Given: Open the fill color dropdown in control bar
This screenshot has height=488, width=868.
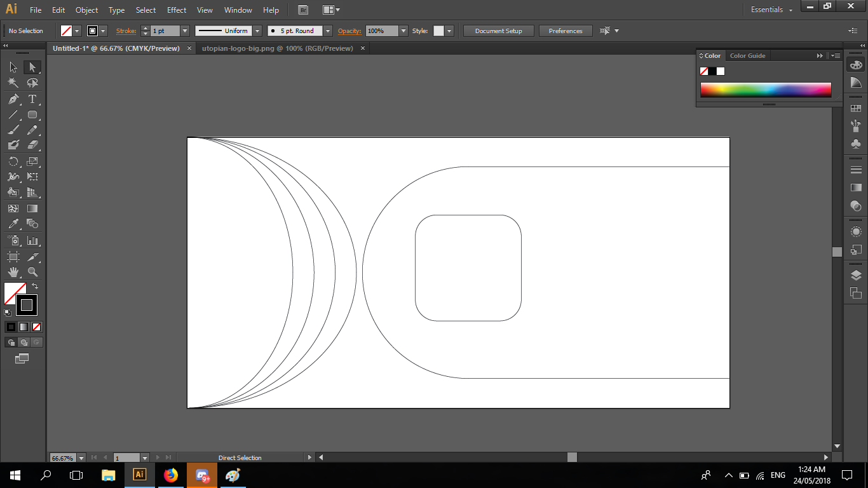Looking at the screenshot, I should coord(78,30).
